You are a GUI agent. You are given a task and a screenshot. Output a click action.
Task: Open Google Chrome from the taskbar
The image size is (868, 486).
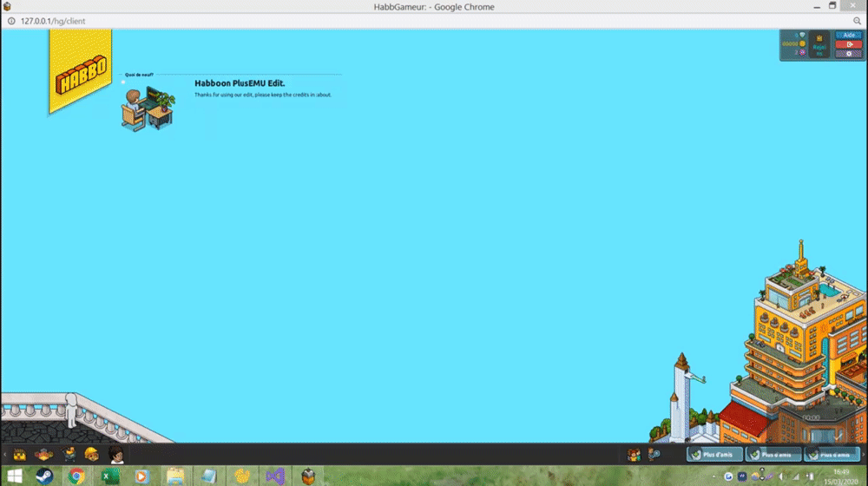pyautogui.click(x=76, y=476)
